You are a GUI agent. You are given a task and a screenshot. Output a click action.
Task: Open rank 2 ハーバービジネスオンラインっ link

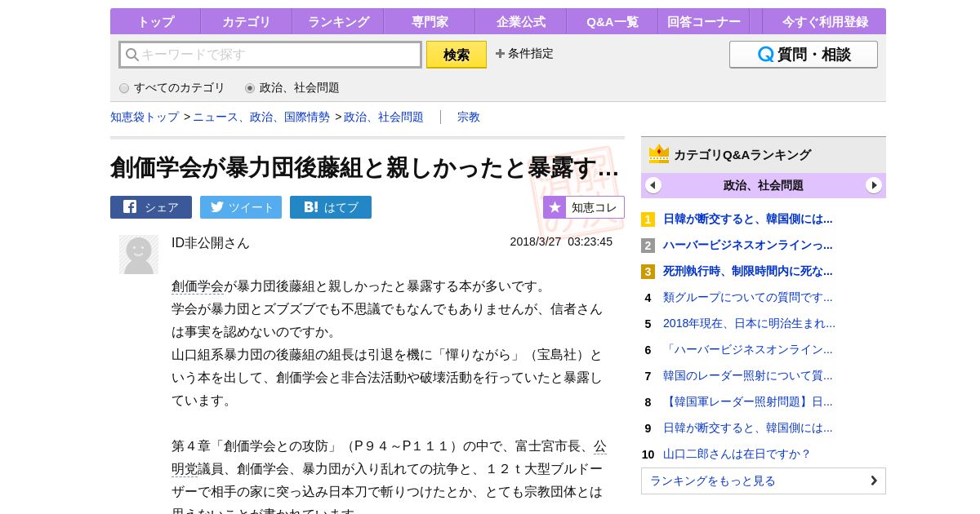[748, 245]
